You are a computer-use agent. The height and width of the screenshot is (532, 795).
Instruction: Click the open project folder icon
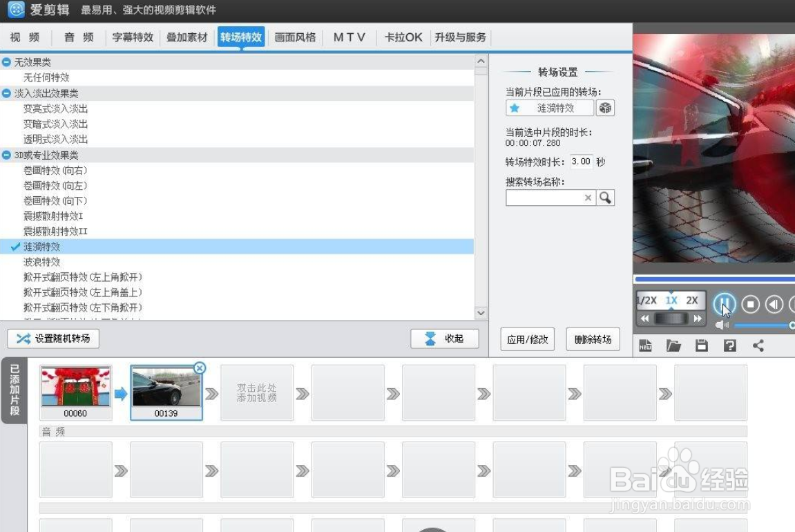tap(673, 345)
